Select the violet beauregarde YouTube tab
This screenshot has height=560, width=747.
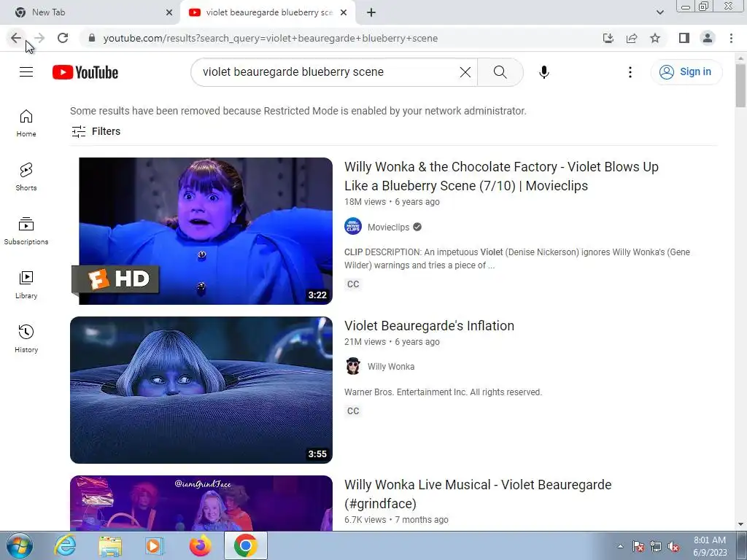point(269,12)
